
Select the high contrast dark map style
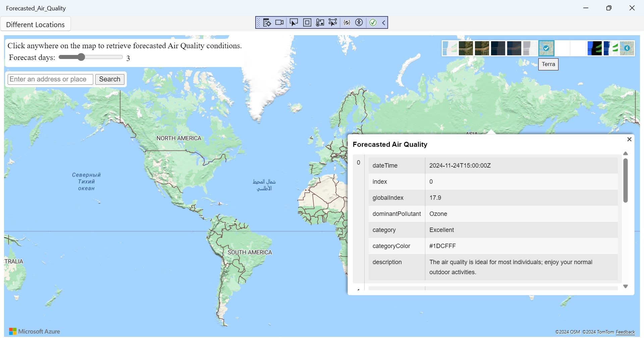point(594,48)
